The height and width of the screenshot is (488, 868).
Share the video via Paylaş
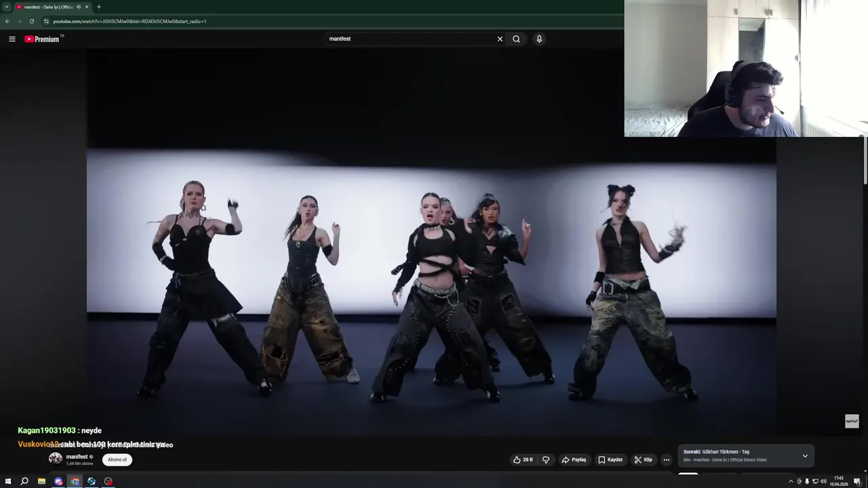pyautogui.click(x=574, y=460)
